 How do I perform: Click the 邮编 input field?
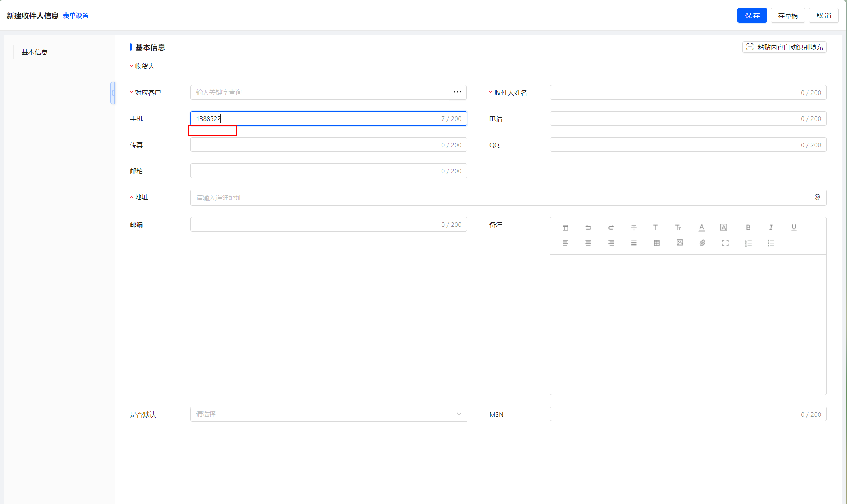coord(329,224)
